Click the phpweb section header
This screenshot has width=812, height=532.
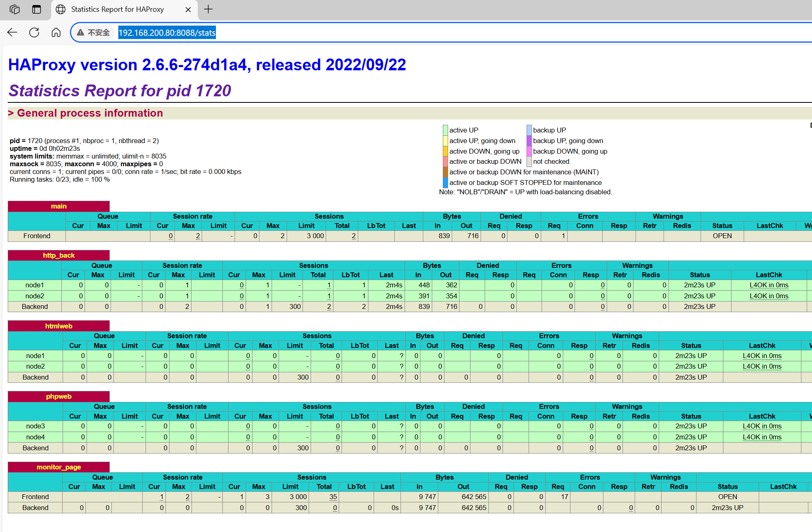(59, 397)
